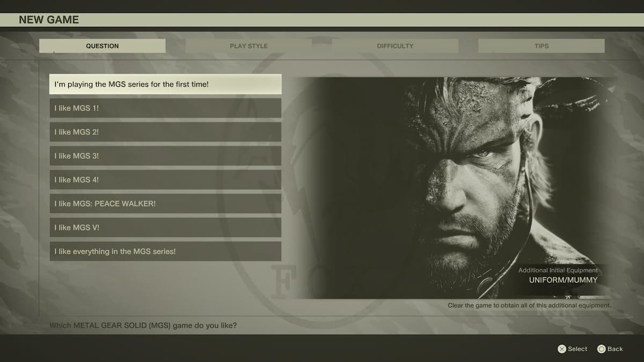Image resolution: width=644 pixels, height=362 pixels.
Task: Choose the 'I like MGS 3!' answer
Action: 165,156
